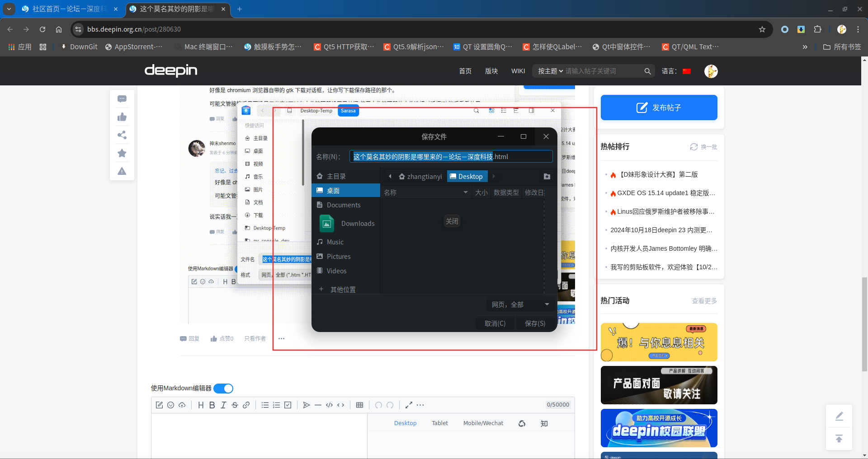Click the search magnifier in the forum header
This screenshot has width=868, height=459.
click(x=647, y=71)
